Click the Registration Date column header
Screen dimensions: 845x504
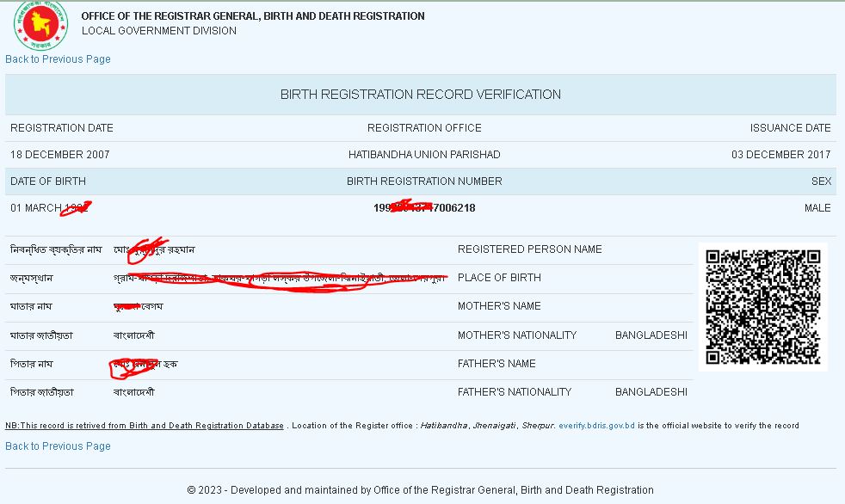[62, 128]
